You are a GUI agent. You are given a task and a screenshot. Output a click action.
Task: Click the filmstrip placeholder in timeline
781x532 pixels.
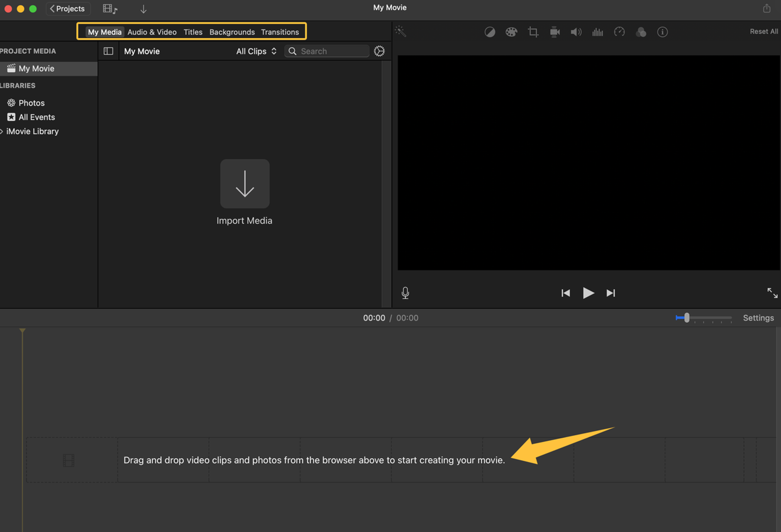point(69,460)
